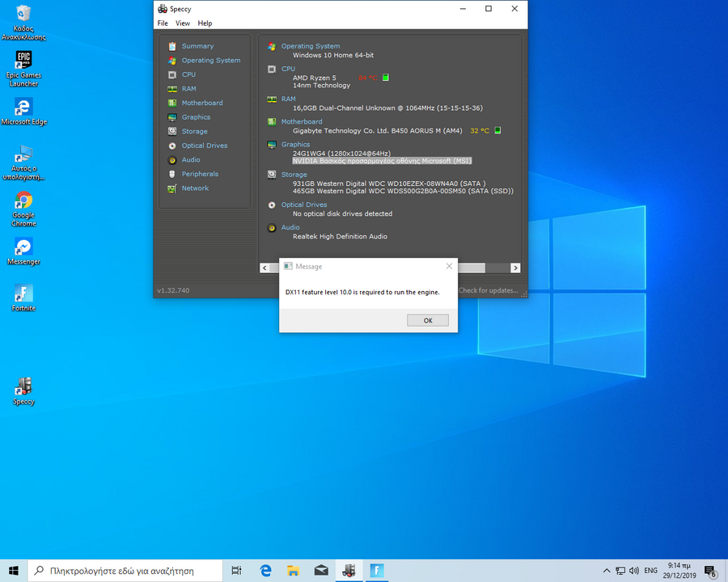Click the Storage disk icon in sidebar
Image resolution: width=728 pixels, height=582 pixels.
172,131
